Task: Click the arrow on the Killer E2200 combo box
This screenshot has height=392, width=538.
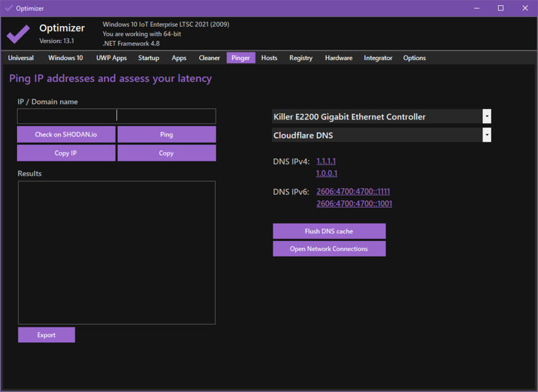Action: click(x=486, y=116)
